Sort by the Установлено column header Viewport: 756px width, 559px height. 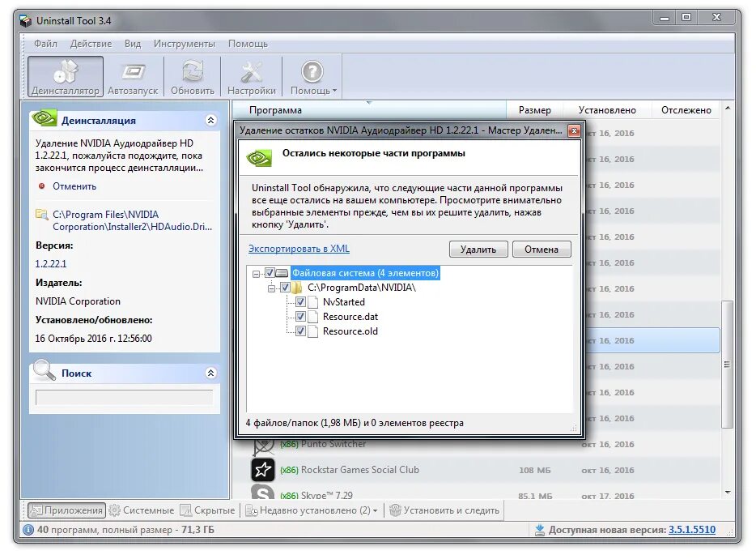point(607,110)
